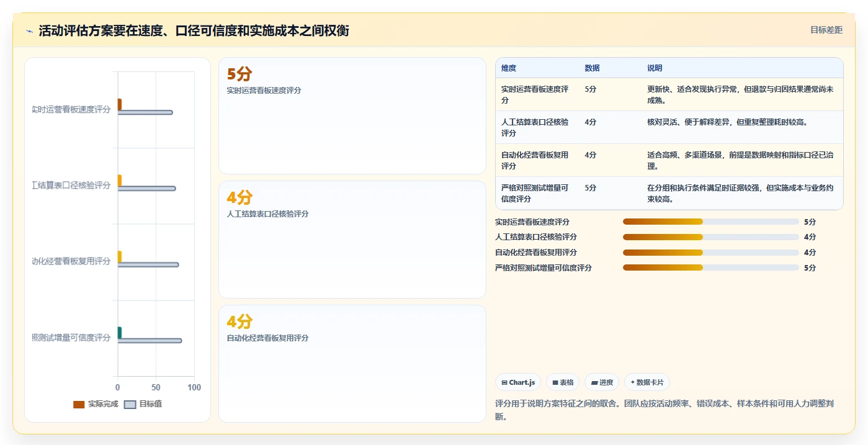Viewport: 868px width, 445px height.
Task: Click the x-axis tick value 50
Action: 156,387
